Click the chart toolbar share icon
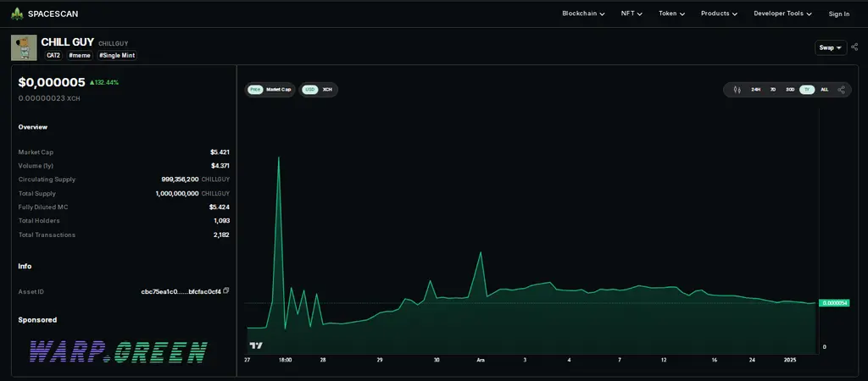 (x=841, y=90)
